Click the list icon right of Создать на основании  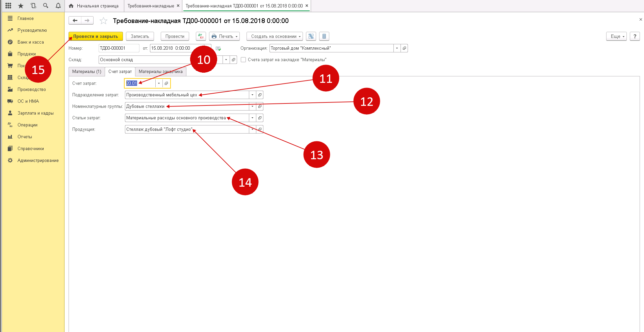[x=324, y=36]
